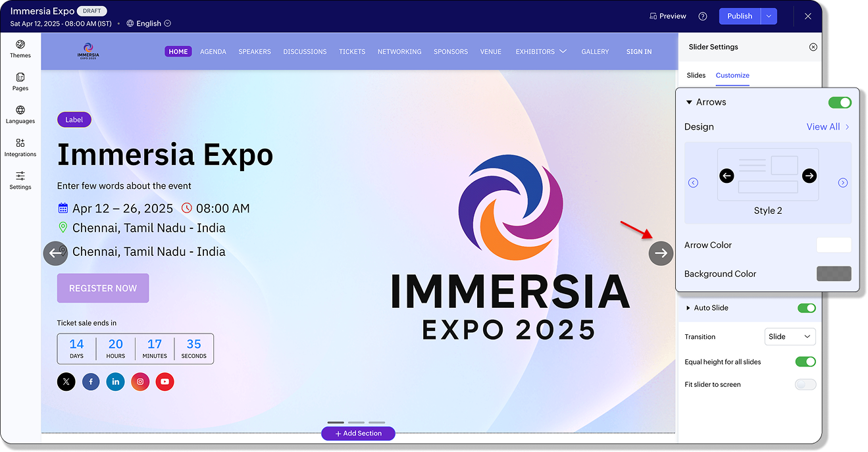Viewport: 868px width, 452px height.
Task: Open the Gallery nav item
Action: point(595,51)
